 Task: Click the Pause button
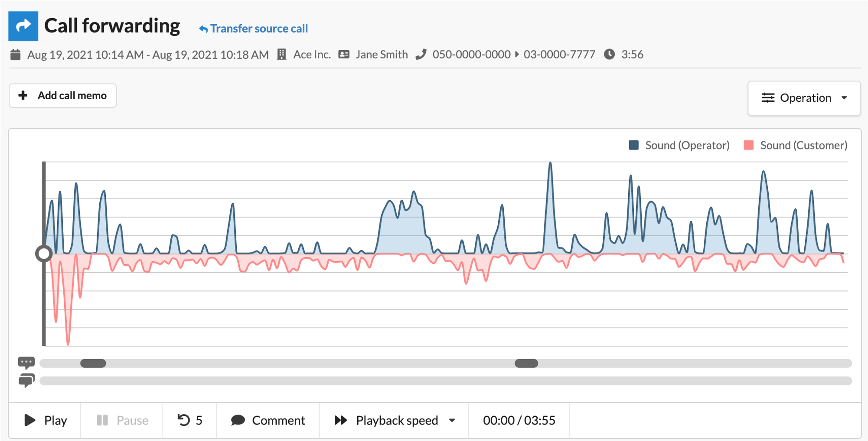[122, 420]
